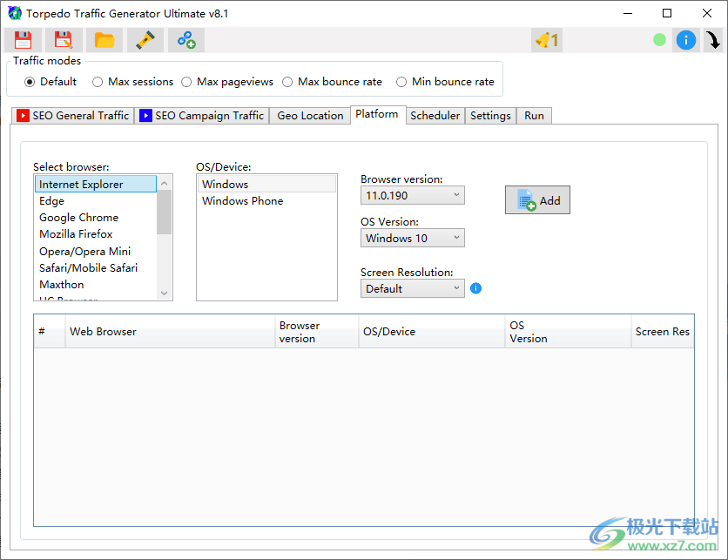The image size is (728, 560).
Task: Select Maxthon in the browser list
Action: pos(96,285)
